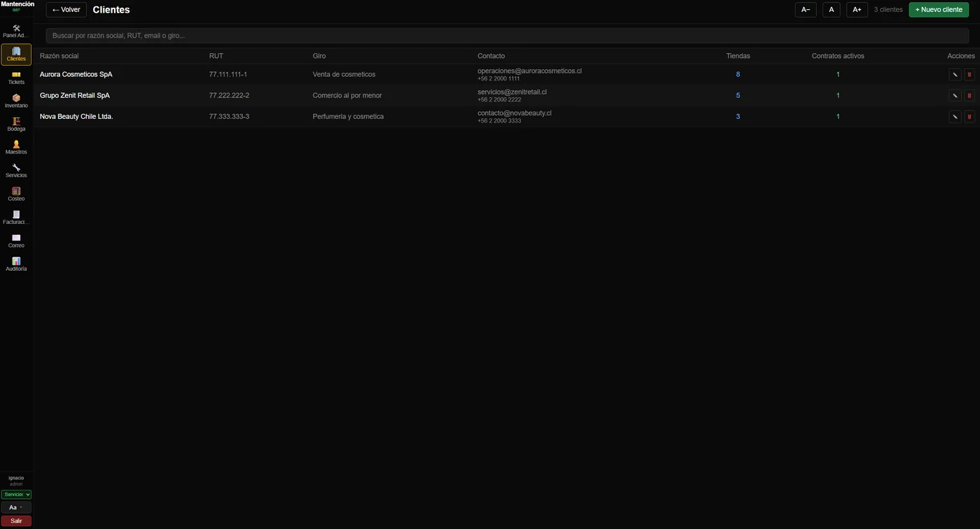Decrease font size with A− button
This screenshot has height=529, width=980.
(806, 10)
